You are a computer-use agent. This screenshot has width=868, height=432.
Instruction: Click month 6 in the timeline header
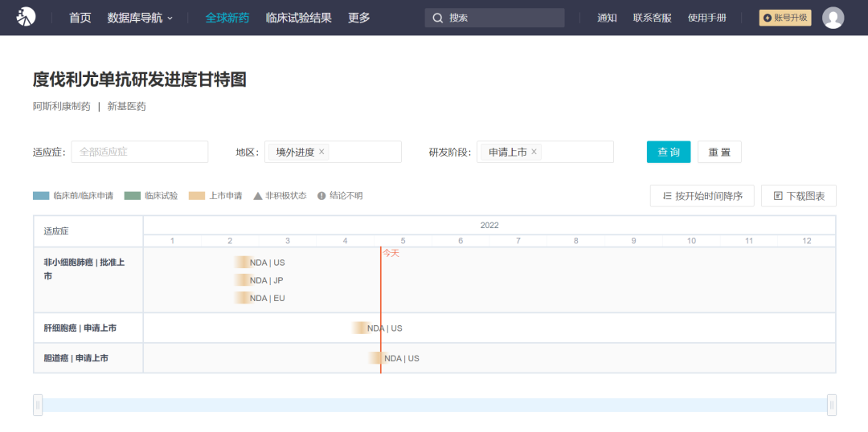461,241
